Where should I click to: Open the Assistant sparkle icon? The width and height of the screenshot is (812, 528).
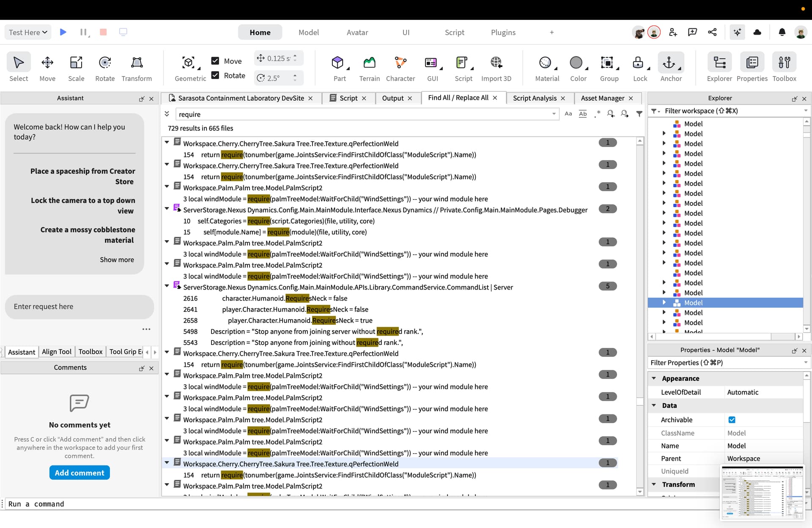click(x=737, y=32)
